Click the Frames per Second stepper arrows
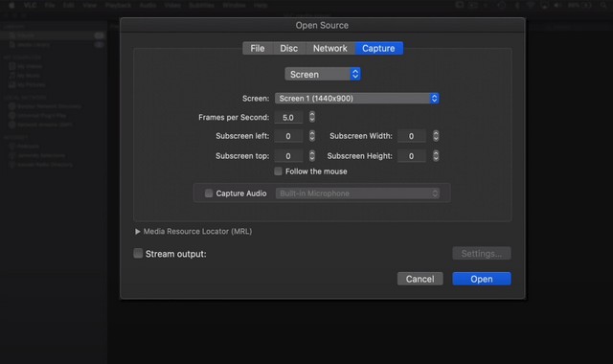This screenshot has width=613, height=364. point(312,117)
